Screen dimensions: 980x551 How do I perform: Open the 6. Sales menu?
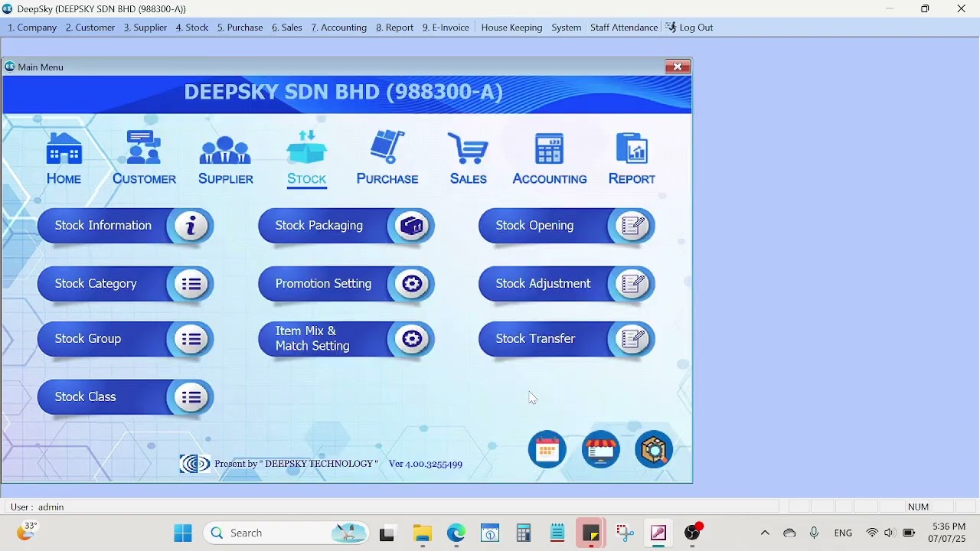[x=287, y=28]
